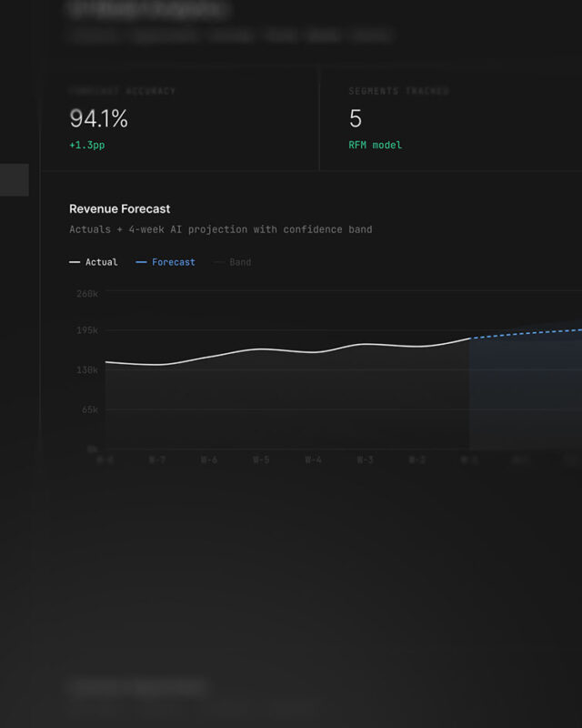Toggle the Forecast series in the legend
The image size is (582, 728).
coord(166,262)
